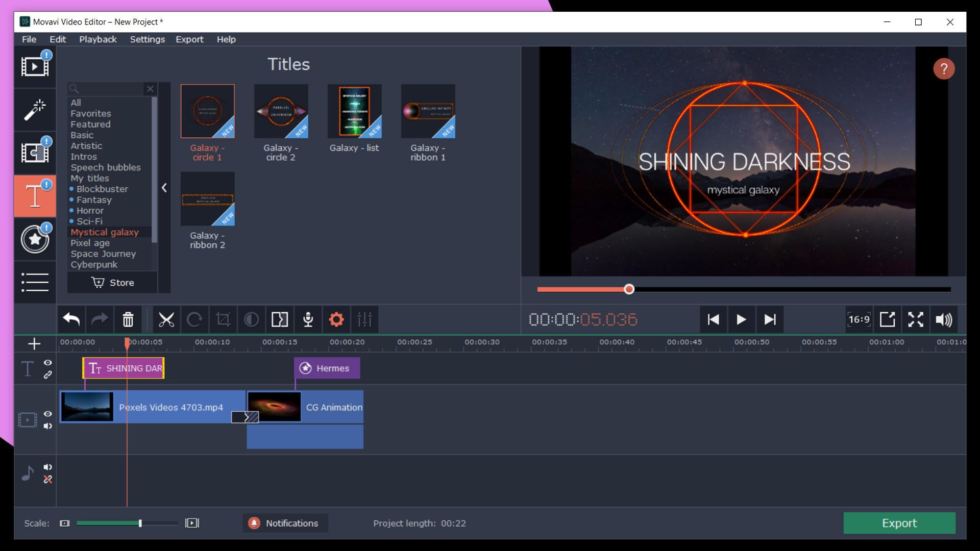Image resolution: width=980 pixels, height=551 pixels.
Task: Collapse the titles category list with the chevron
Action: tap(164, 188)
